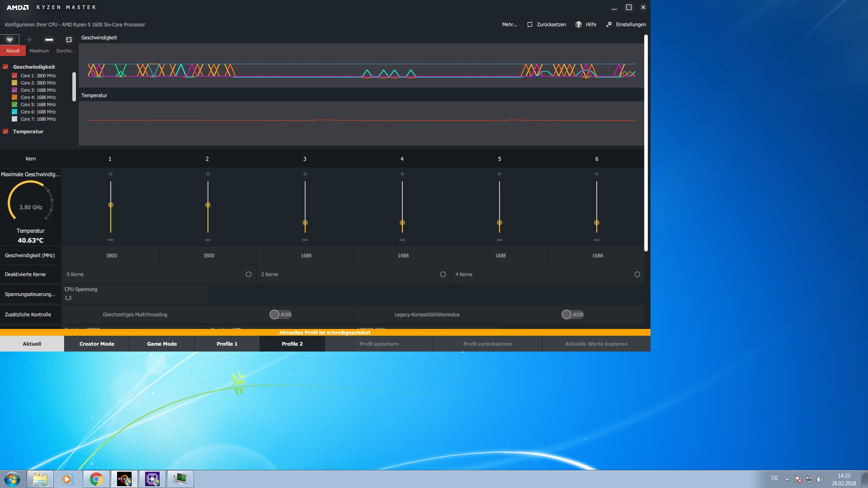Toggle Gleichzeitiges Multithreading switch
This screenshot has height=488, width=868.
pyautogui.click(x=280, y=314)
